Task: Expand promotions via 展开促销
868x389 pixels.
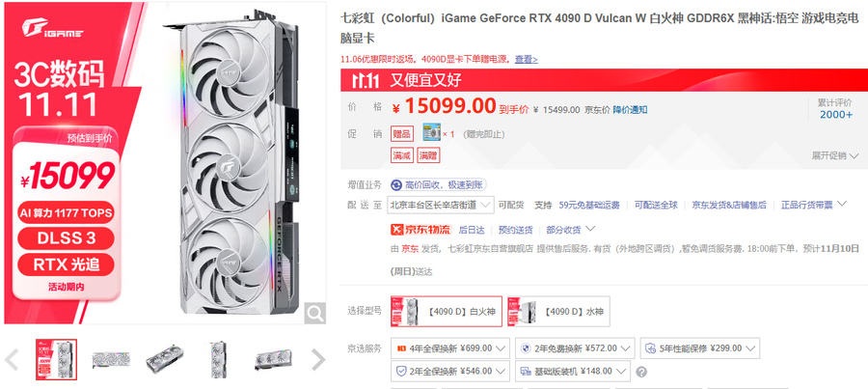Action: click(836, 155)
